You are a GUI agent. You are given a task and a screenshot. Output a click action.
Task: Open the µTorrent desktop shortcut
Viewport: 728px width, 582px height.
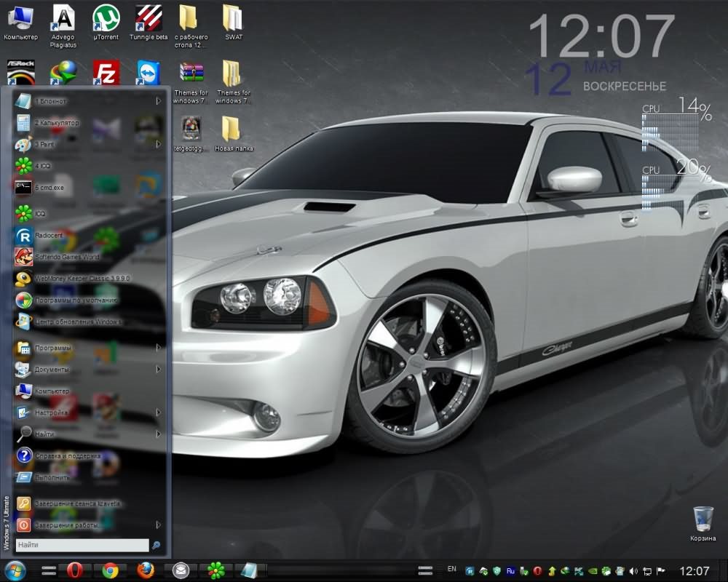point(106,21)
